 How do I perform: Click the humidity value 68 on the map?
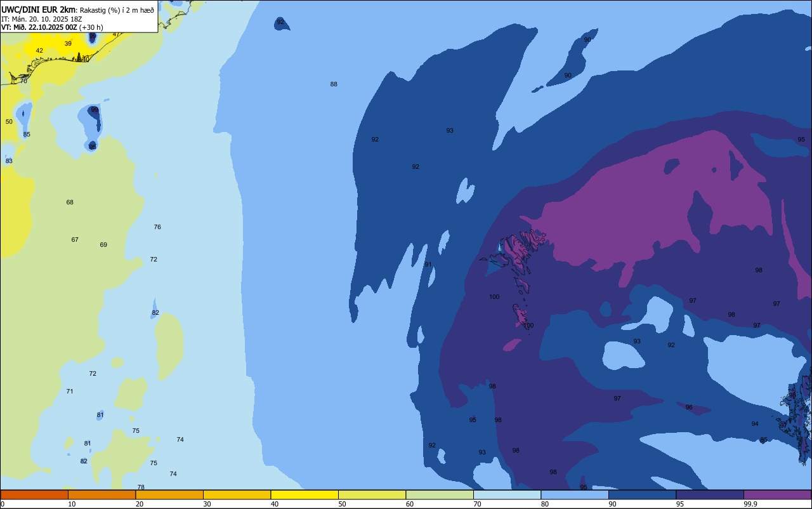click(70, 202)
